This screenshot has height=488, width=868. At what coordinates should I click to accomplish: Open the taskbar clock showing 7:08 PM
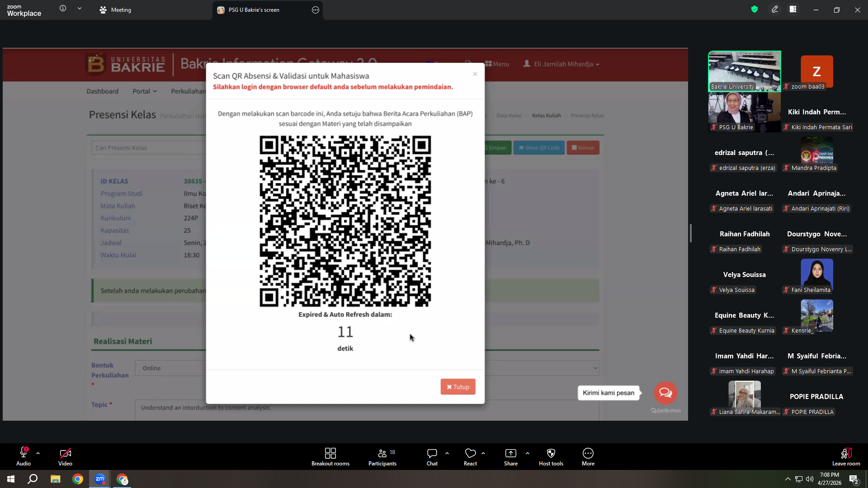[x=830, y=479]
